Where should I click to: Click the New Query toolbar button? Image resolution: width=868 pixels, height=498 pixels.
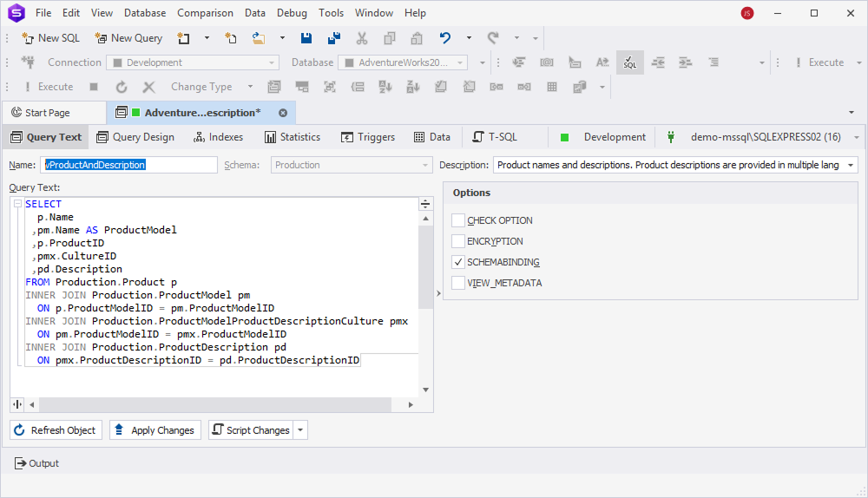pos(128,38)
